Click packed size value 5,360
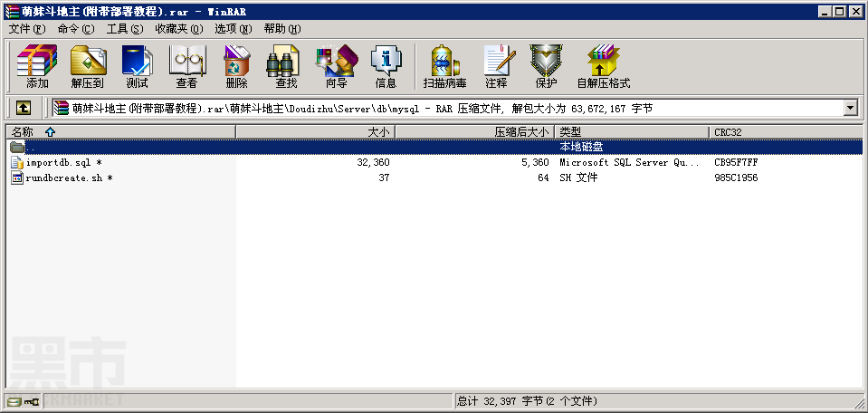This screenshot has height=413, width=868. coord(534,162)
